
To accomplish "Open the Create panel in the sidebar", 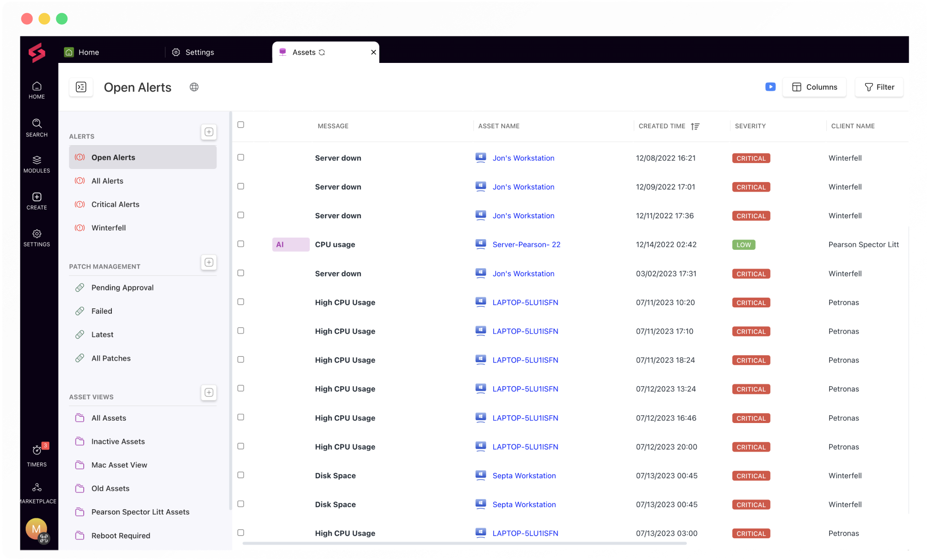I will (36, 199).
